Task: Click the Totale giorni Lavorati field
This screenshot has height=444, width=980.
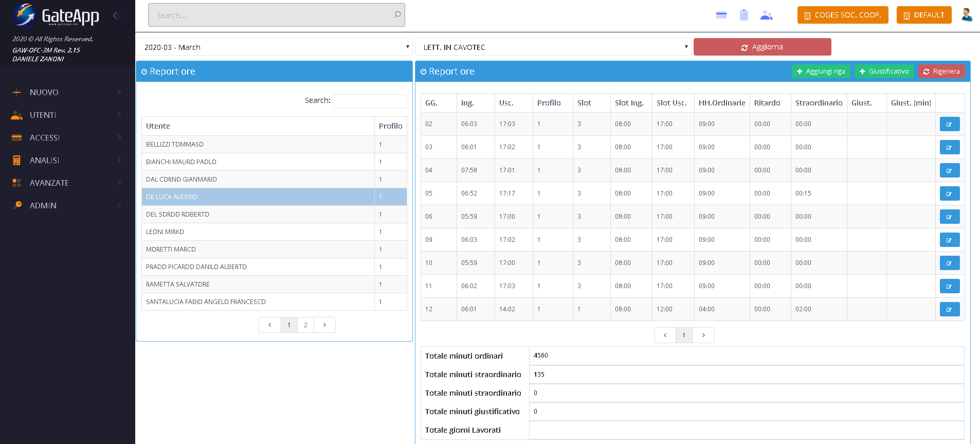Action: coord(747,430)
